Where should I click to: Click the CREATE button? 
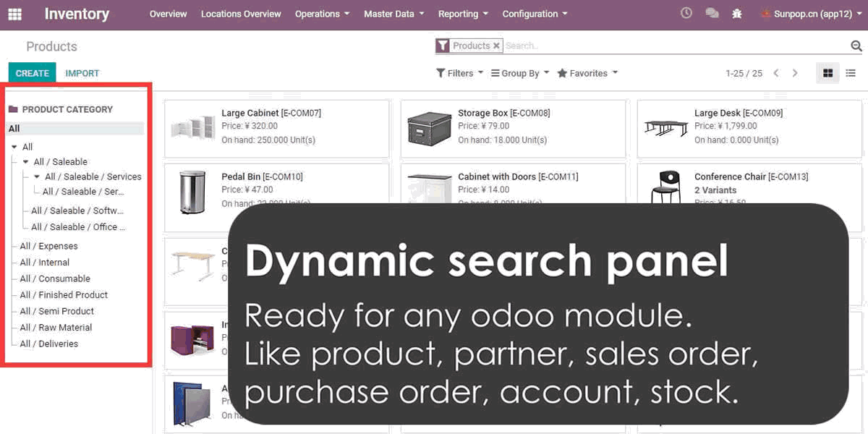point(32,73)
